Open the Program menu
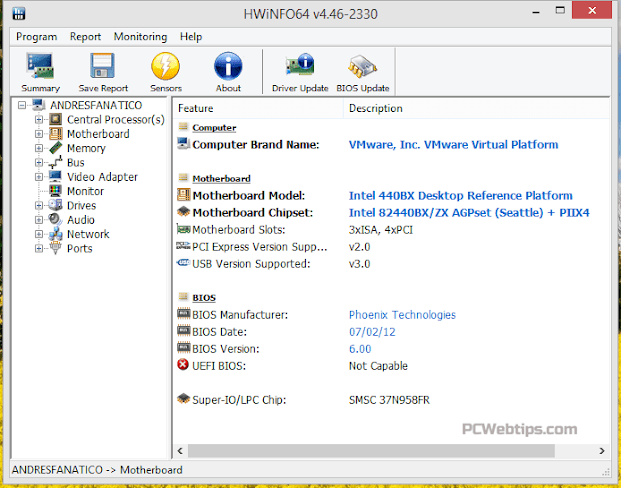The image size is (621, 488). [x=36, y=37]
